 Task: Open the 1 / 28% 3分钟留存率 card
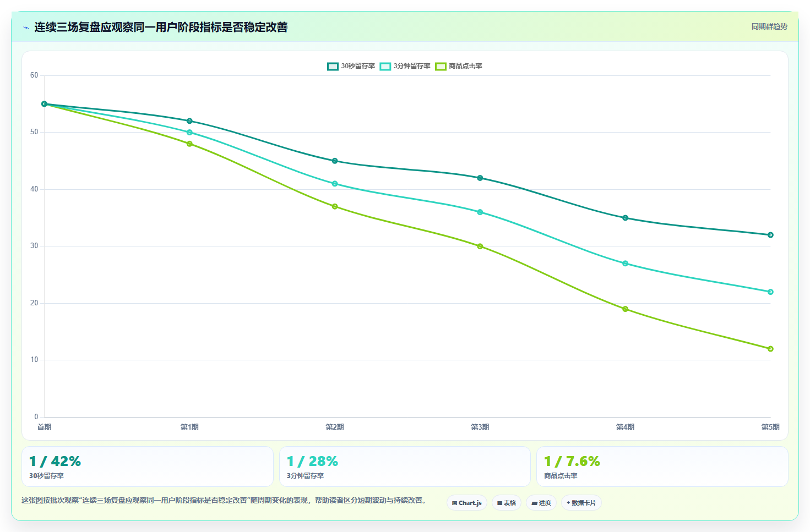[405, 467]
